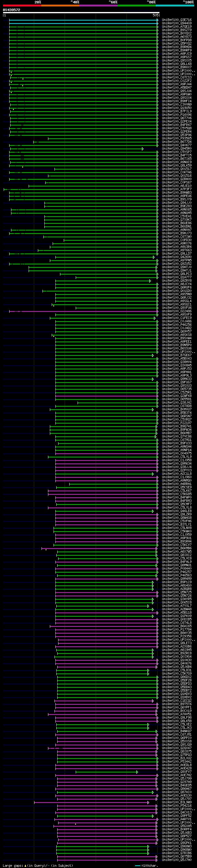197x868 pixels.
Task: Click the hit label UniRef100_Q9ZRY8
Action: pos(177,281)
